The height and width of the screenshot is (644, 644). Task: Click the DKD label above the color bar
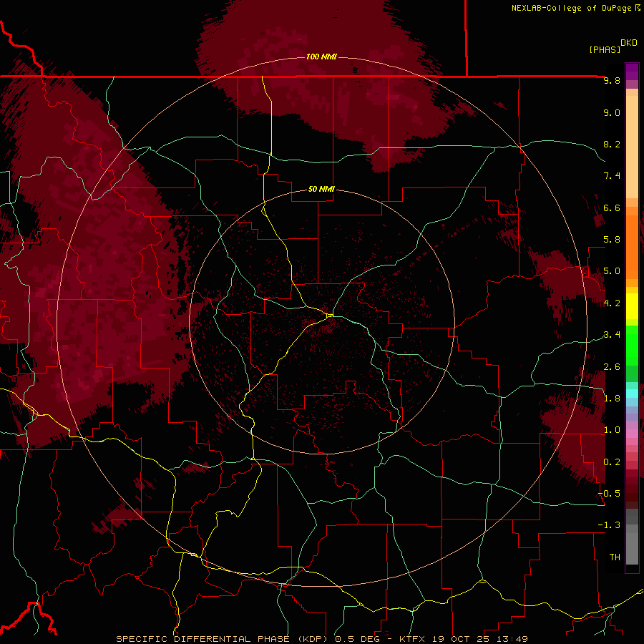pos(629,42)
